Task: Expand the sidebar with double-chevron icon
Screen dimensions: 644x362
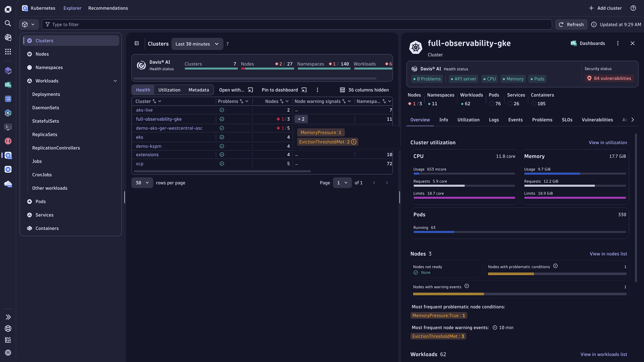Action: pos(8,317)
